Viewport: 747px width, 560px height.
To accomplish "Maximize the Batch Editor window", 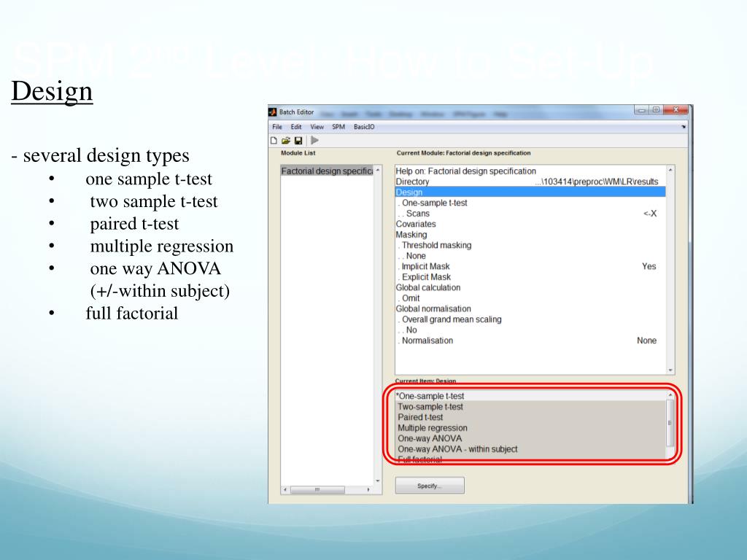I will point(656,110).
